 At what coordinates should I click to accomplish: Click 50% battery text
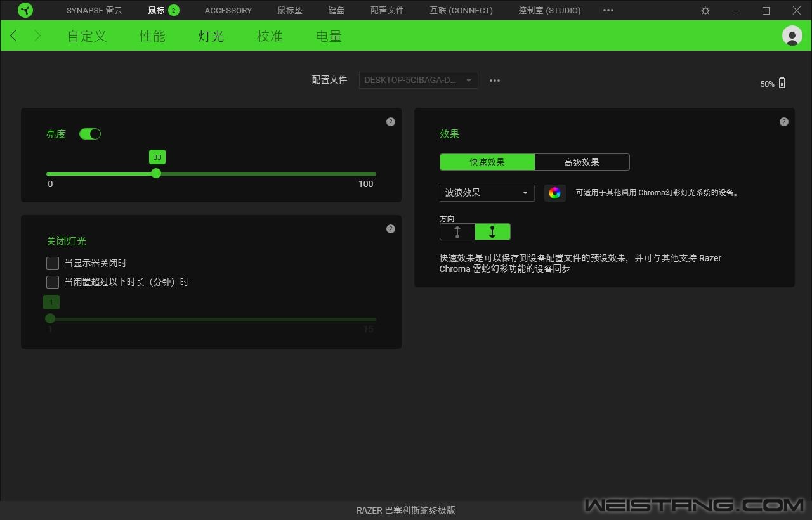[767, 84]
